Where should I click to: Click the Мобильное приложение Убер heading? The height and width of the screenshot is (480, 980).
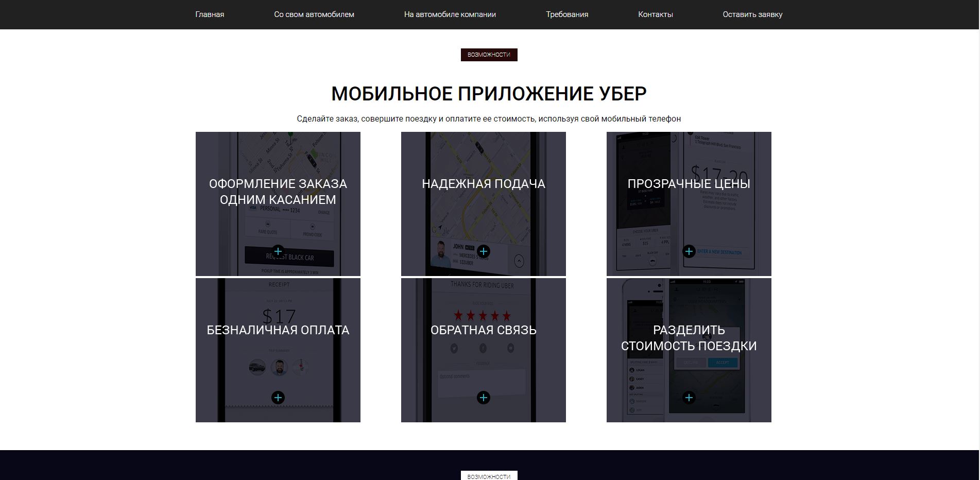point(489,94)
